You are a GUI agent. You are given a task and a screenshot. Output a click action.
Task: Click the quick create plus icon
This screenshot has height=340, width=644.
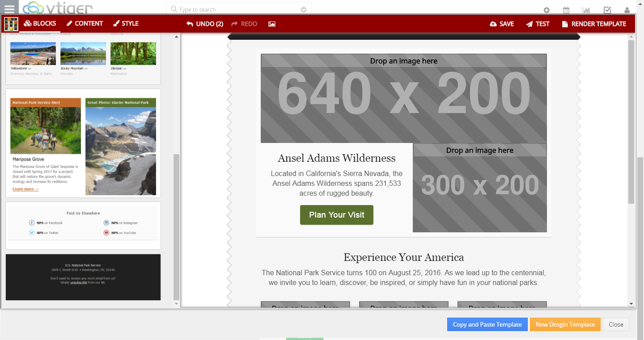tap(547, 10)
